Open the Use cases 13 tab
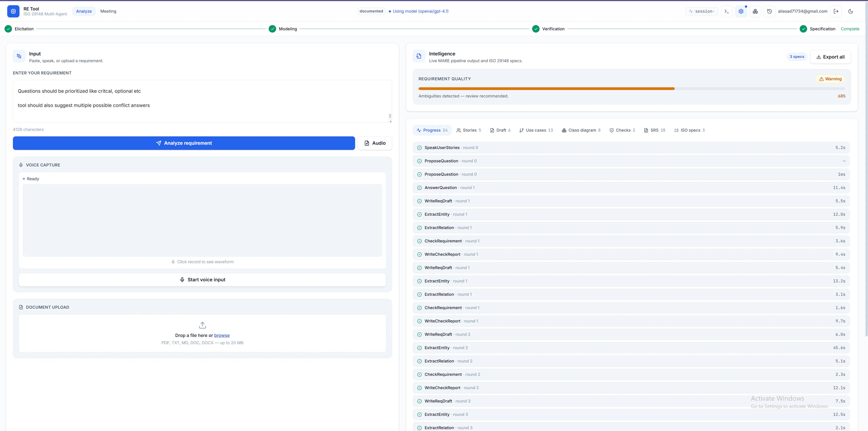Image resolution: width=868 pixels, height=431 pixels. coord(536,130)
